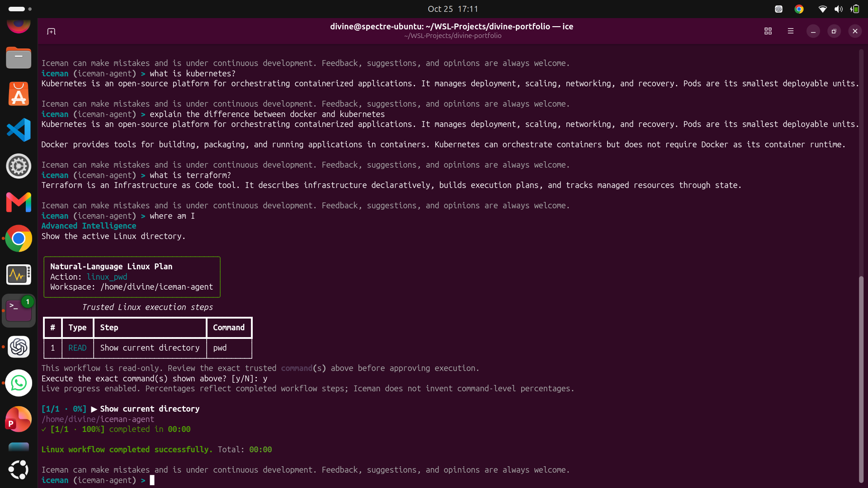
Task: Click the terminal window title text
Action: coord(452,27)
